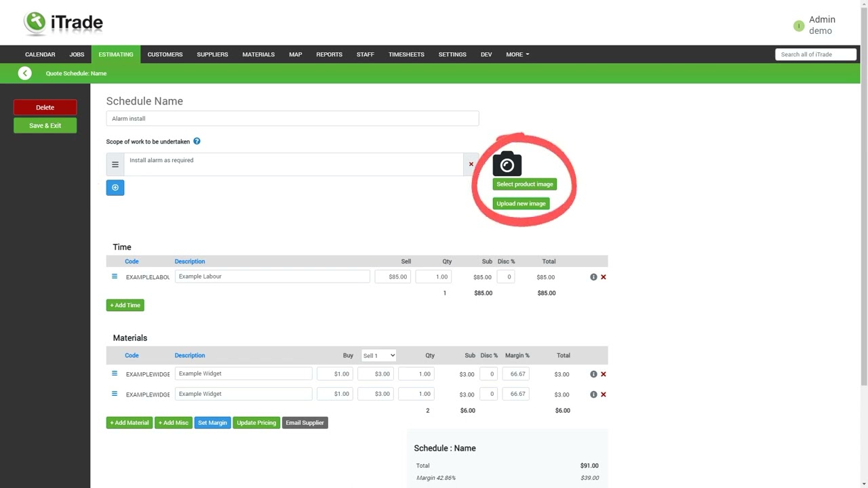Click the scope of work text area
The image size is (868, 488).
coord(294,165)
